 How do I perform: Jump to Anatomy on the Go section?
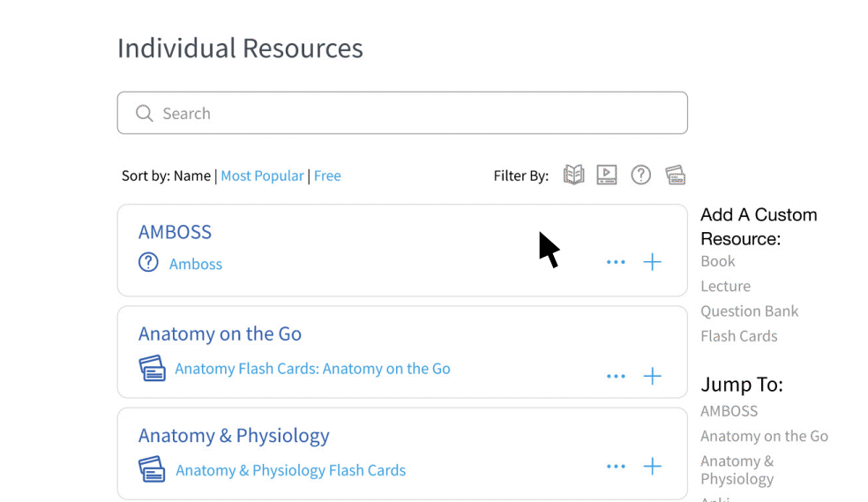pyautogui.click(x=764, y=436)
